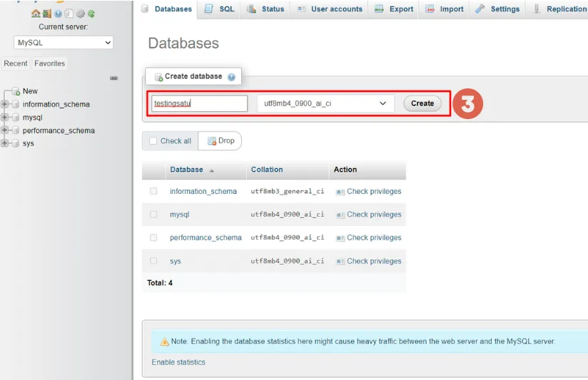Tick the Check all checkbox
The image size is (588, 380).
click(153, 141)
